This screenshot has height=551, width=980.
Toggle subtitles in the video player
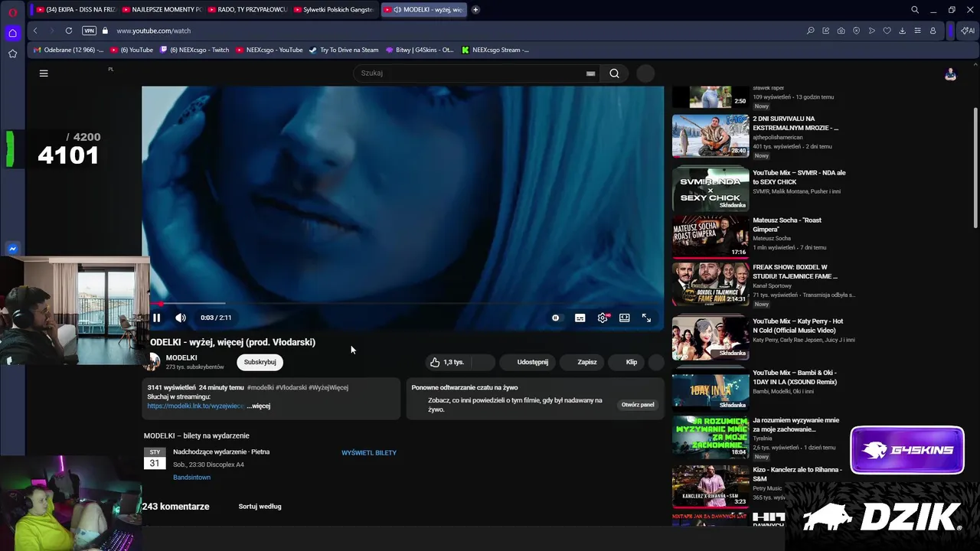tap(580, 318)
